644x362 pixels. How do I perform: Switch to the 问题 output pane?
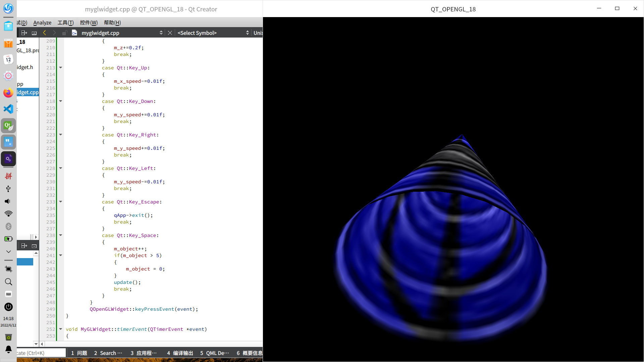79,353
